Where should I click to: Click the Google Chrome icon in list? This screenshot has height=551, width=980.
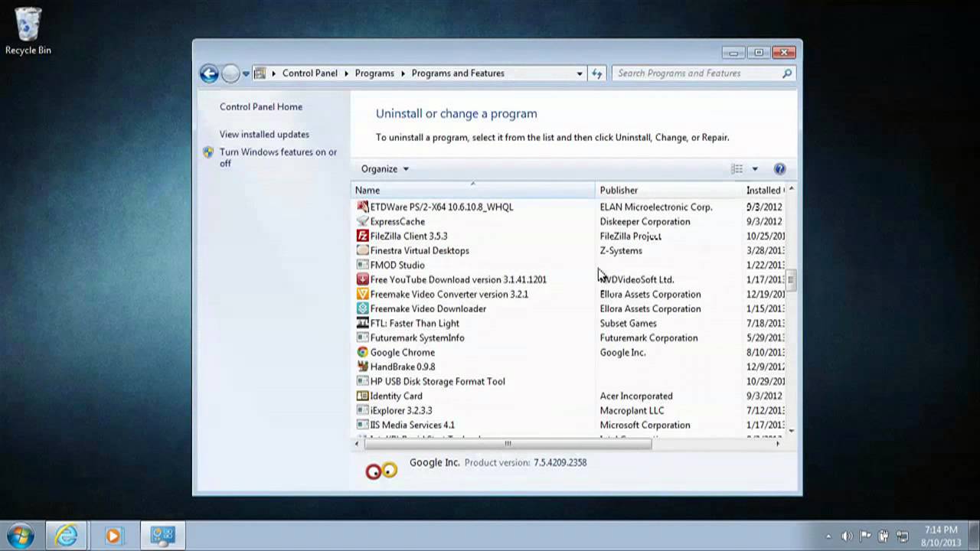pos(362,352)
